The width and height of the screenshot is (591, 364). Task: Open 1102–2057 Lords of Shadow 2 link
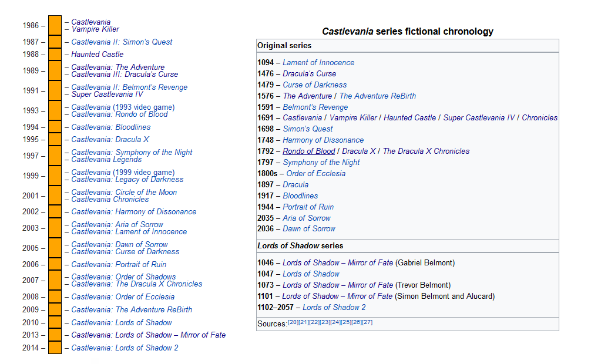pos(334,308)
